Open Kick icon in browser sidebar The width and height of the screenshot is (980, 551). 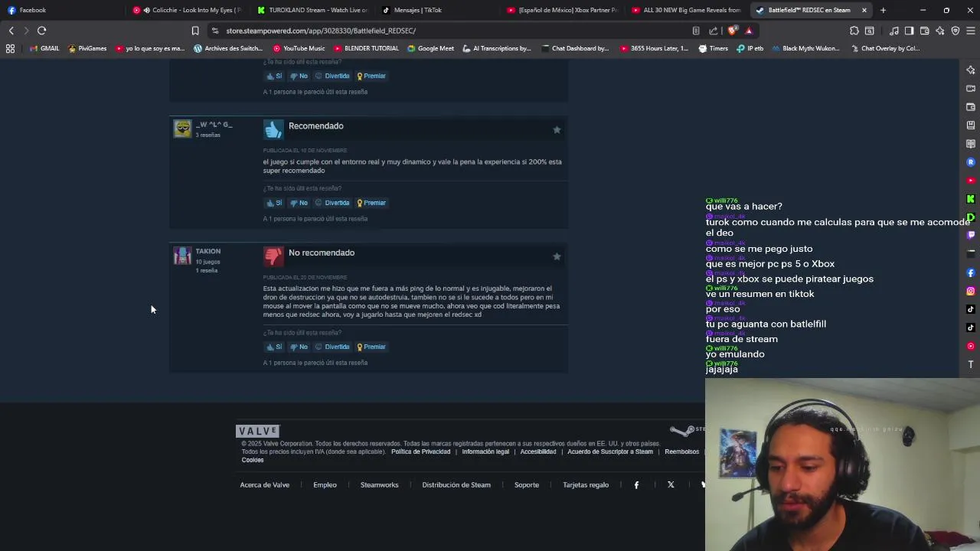(971, 199)
